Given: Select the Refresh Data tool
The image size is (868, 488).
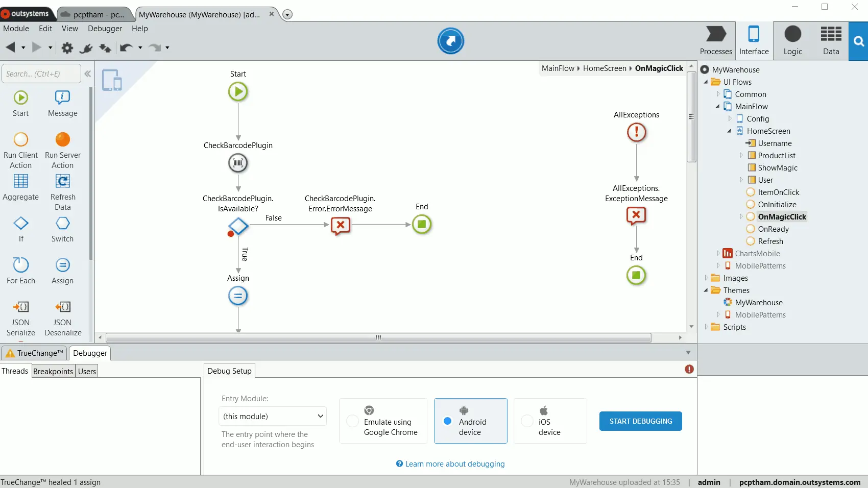Looking at the screenshot, I should coord(62,192).
